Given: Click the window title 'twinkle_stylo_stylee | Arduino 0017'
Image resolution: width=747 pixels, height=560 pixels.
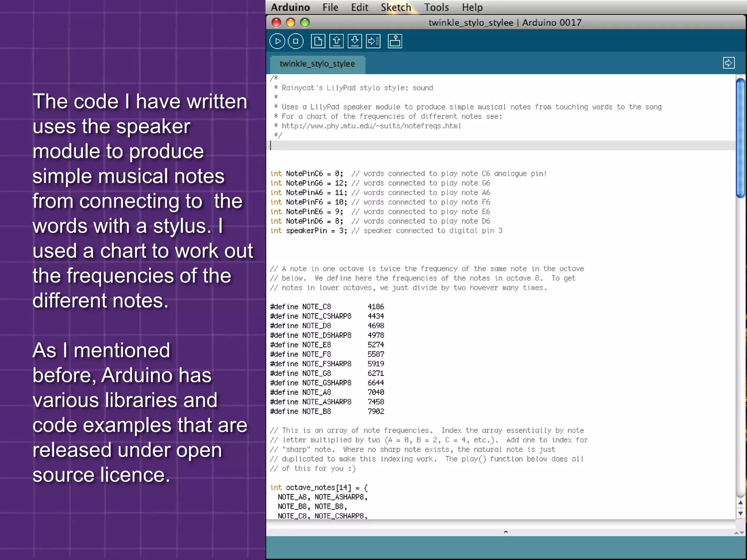Looking at the screenshot, I should pos(505,23).
